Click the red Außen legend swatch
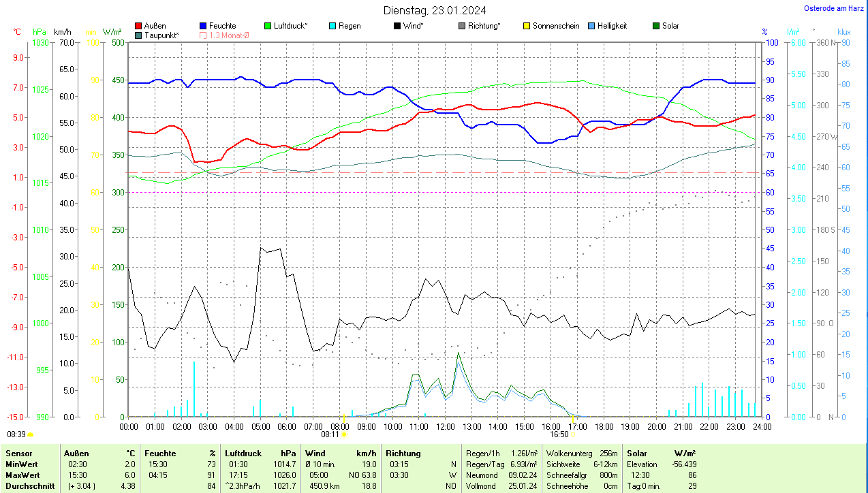Viewport: 868px width, 493px height. pos(139,26)
